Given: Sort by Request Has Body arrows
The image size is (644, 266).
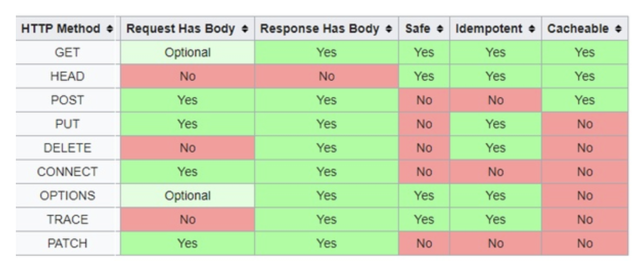Looking at the screenshot, I should click(x=245, y=29).
